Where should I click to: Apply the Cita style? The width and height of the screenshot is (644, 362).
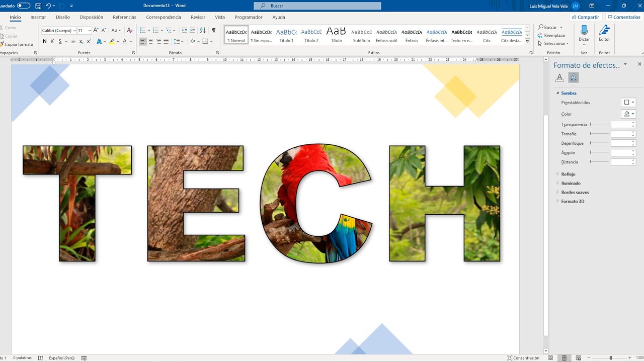[x=487, y=35]
